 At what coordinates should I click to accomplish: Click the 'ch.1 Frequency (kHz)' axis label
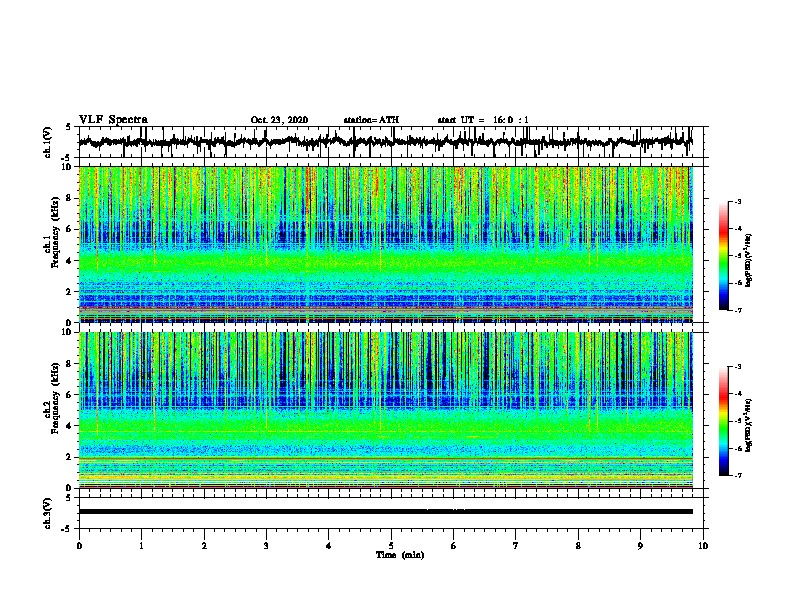(x=51, y=233)
